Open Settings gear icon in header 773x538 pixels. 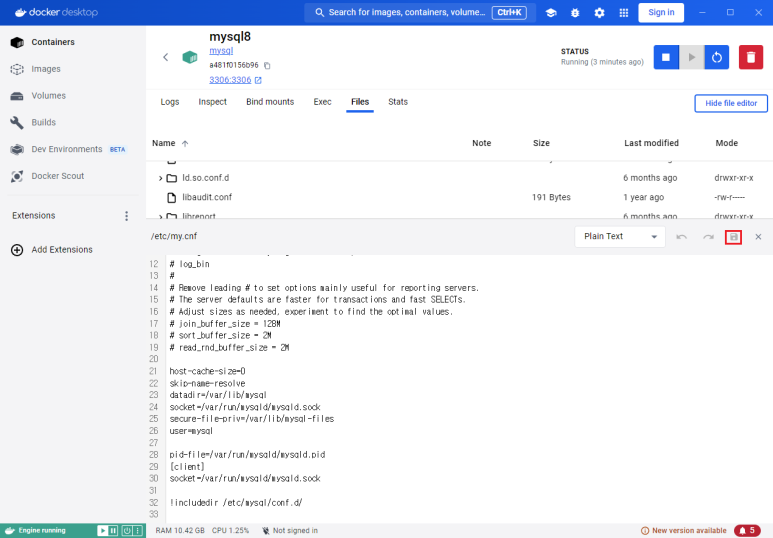click(x=599, y=13)
